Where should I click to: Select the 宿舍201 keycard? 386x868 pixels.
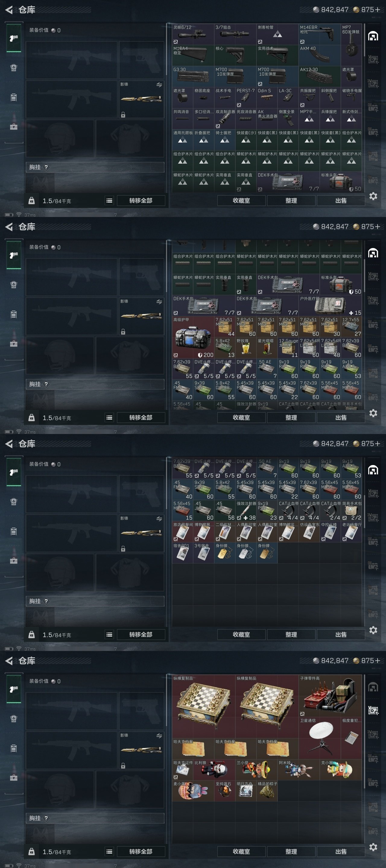point(182,553)
